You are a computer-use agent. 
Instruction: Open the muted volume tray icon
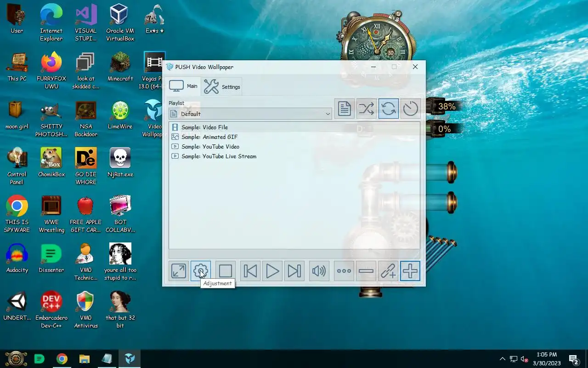(x=524, y=359)
